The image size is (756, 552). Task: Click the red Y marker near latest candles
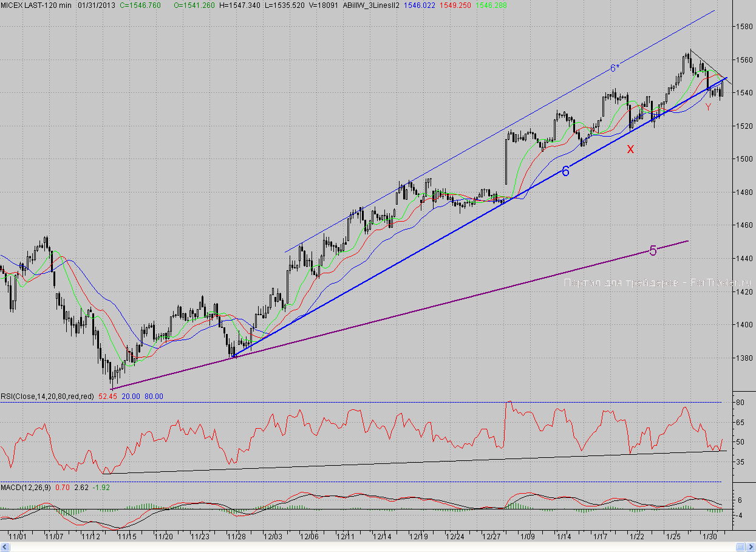pos(708,107)
